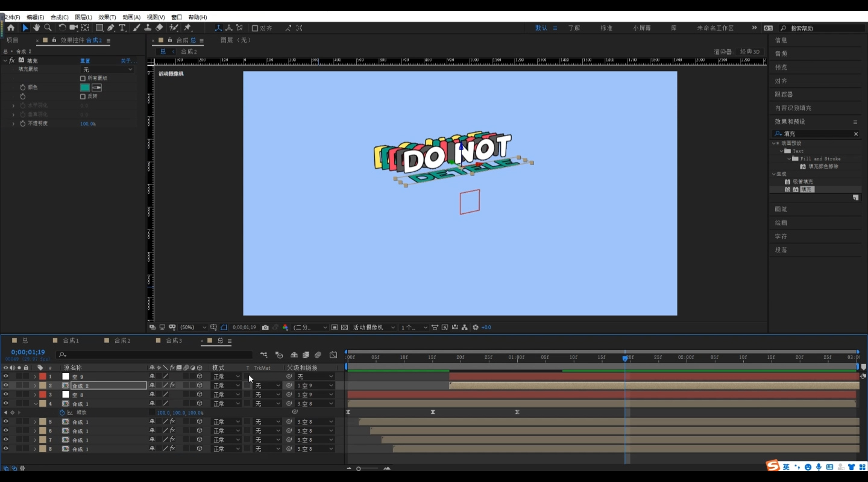Click the draft 3D icon in the timeline
Viewport: 868px width, 482px height.
(x=278, y=355)
